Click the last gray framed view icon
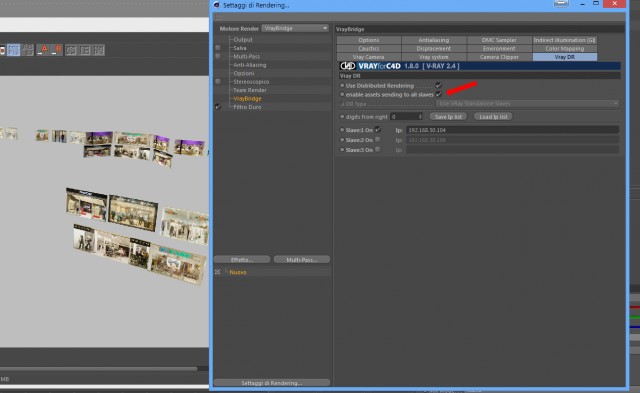 [x=99, y=50]
